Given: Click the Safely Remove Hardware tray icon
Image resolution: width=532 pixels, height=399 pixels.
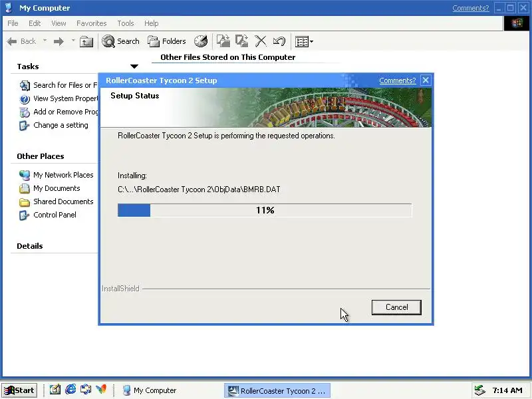Looking at the screenshot, I should (x=479, y=390).
